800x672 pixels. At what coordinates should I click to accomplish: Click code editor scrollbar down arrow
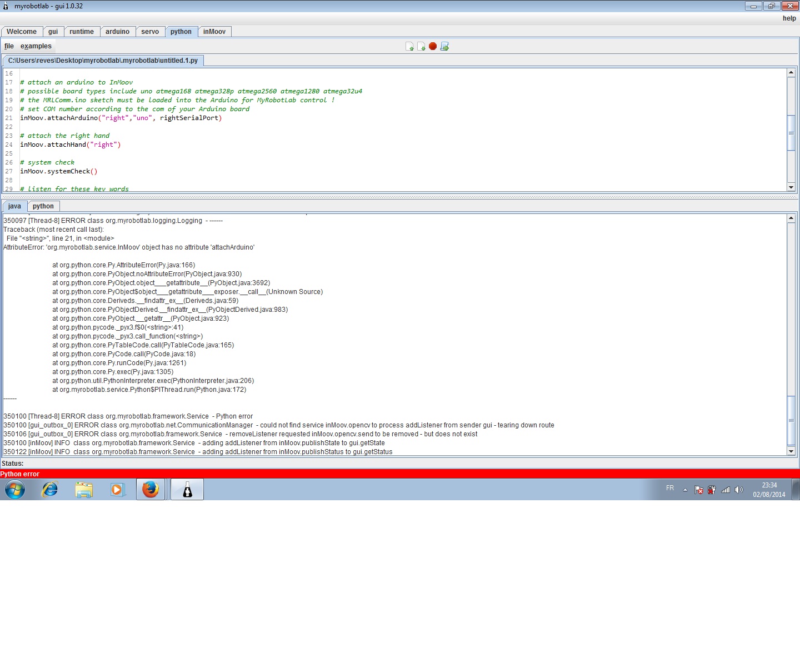[x=791, y=187]
